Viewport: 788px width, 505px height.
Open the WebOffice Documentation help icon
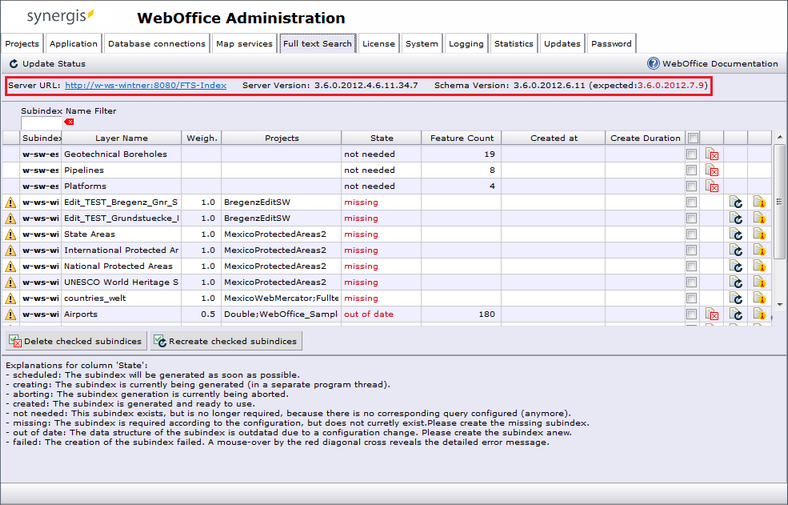653,63
